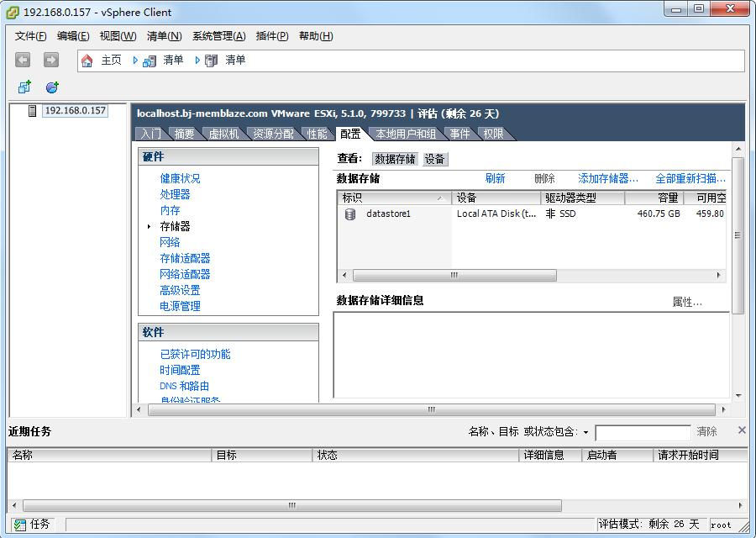Click the datastore1 disk icon
The width and height of the screenshot is (756, 538).
tap(350, 214)
